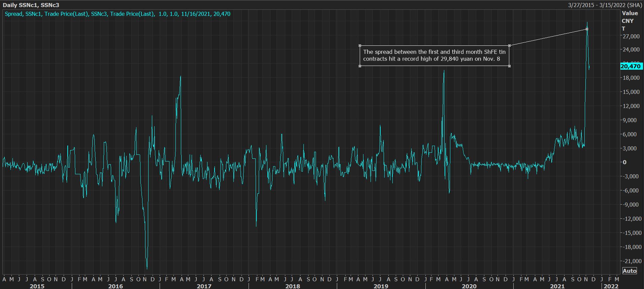Click the Auto scale button

click(630, 271)
